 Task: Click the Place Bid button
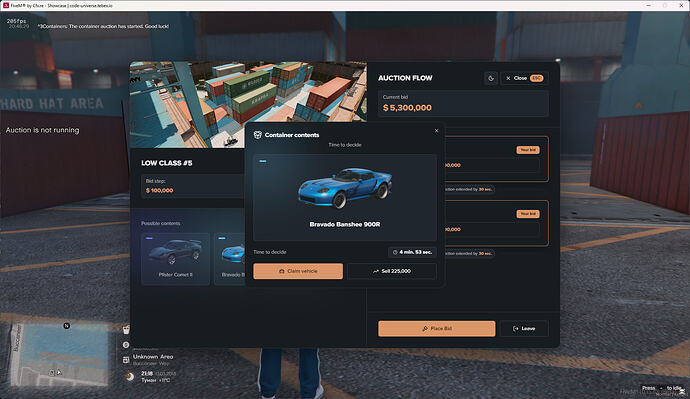pos(437,329)
